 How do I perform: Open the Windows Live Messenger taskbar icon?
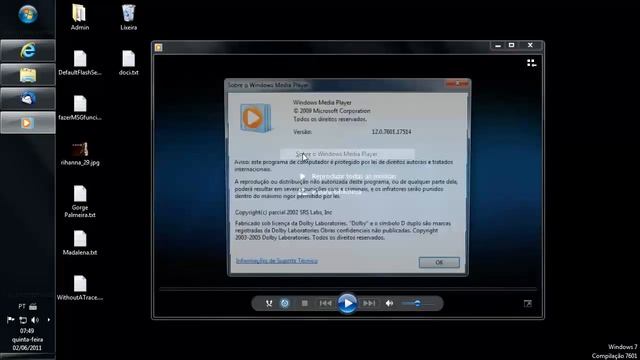pos(28,98)
